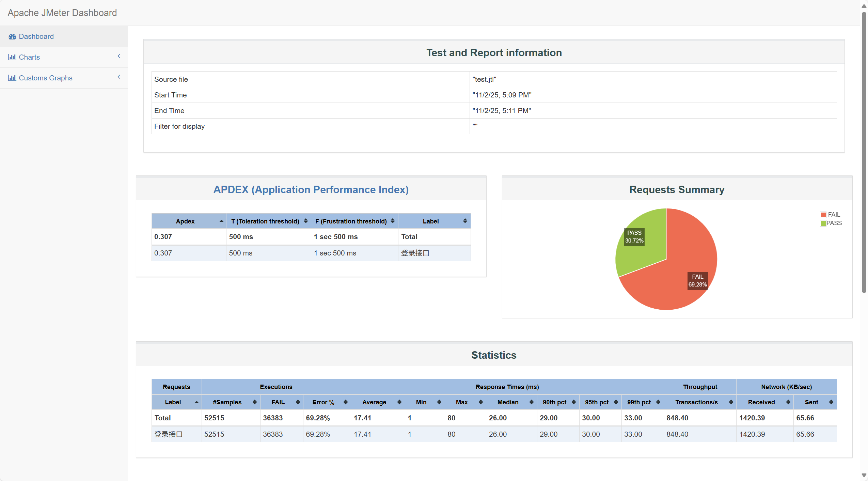This screenshot has height=481, width=868.
Task: Sort by Frustration threshold column arrows
Action: [x=392, y=221]
